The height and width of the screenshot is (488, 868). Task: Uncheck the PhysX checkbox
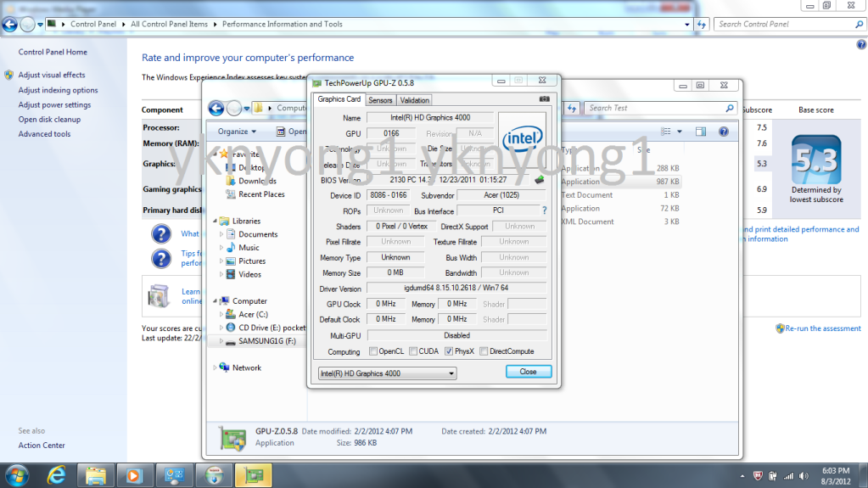pos(449,351)
